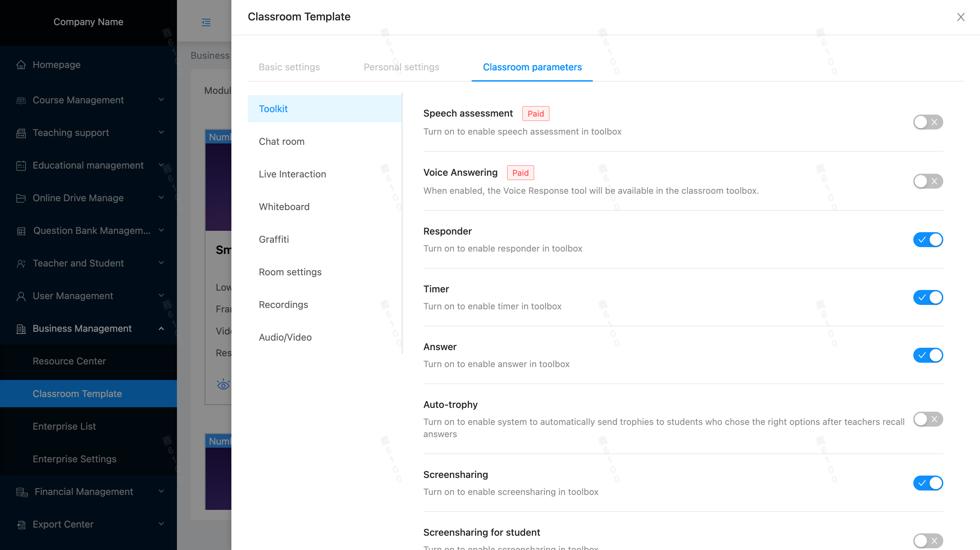Click the Teaching support printer icon
This screenshot has height=550, width=980.
point(21,133)
